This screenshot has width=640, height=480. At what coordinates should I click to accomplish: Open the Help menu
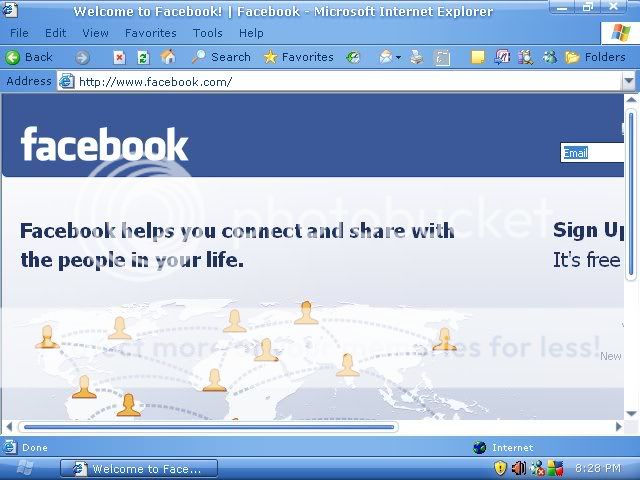click(x=251, y=33)
